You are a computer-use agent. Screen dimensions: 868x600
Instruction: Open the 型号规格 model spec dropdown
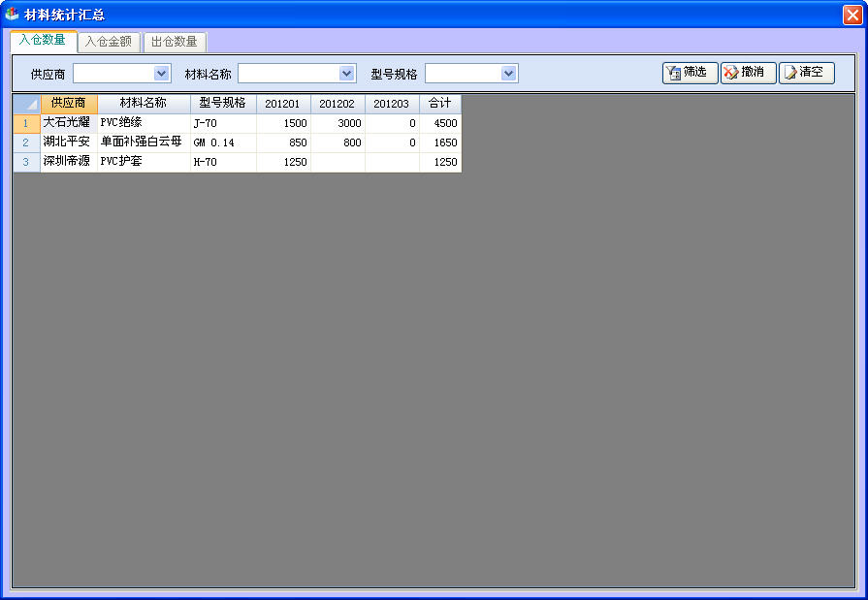click(508, 74)
